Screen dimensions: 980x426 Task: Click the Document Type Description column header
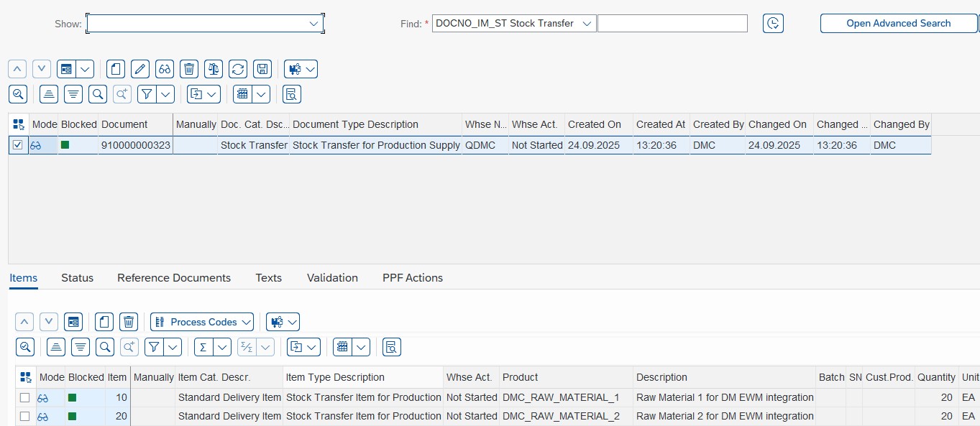click(375, 124)
